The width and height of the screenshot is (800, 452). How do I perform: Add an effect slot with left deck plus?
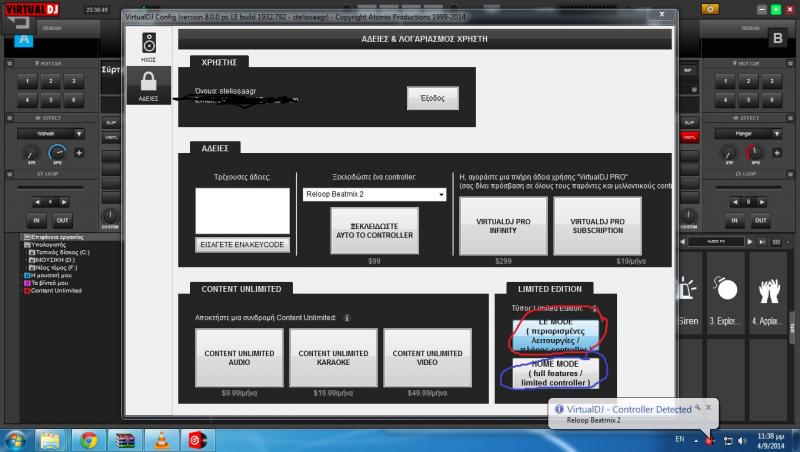79,153
